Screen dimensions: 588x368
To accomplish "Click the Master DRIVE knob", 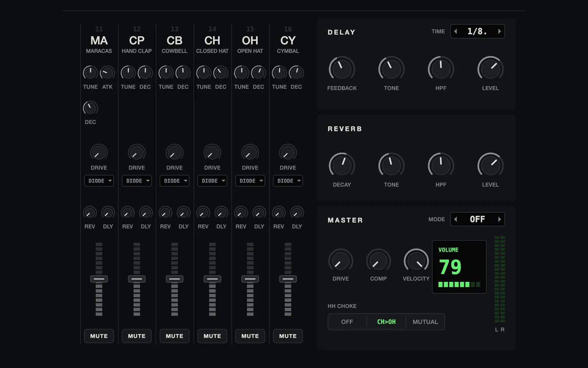I will click(x=341, y=261).
